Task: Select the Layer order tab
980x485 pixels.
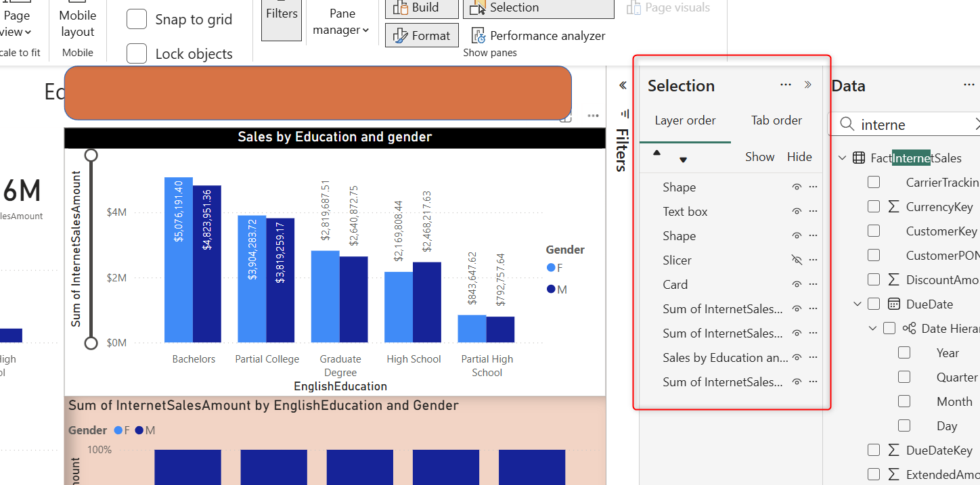Action: tap(685, 120)
